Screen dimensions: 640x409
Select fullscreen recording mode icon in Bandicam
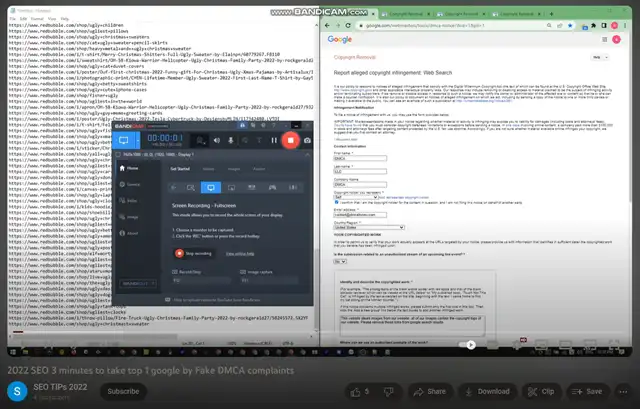pos(210,187)
